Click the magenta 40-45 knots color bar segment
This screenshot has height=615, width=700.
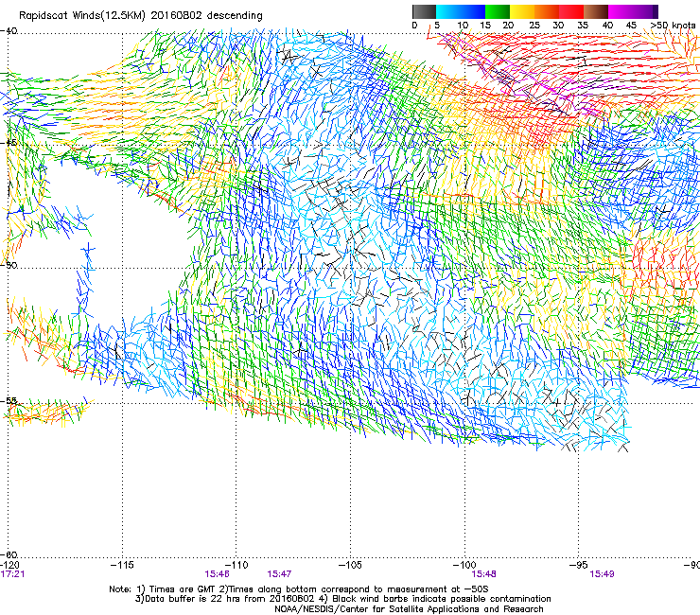point(621,11)
